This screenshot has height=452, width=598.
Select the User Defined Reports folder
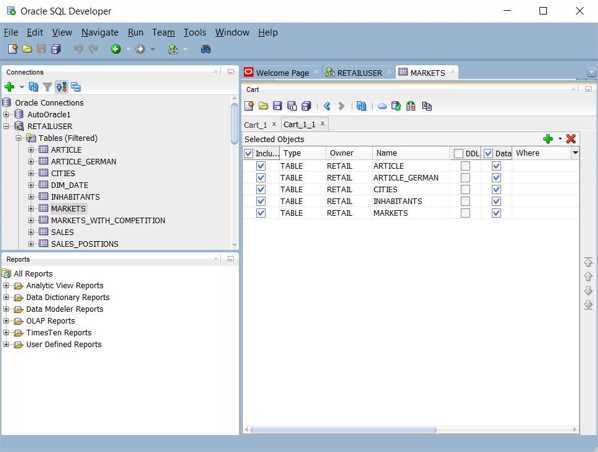point(64,344)
